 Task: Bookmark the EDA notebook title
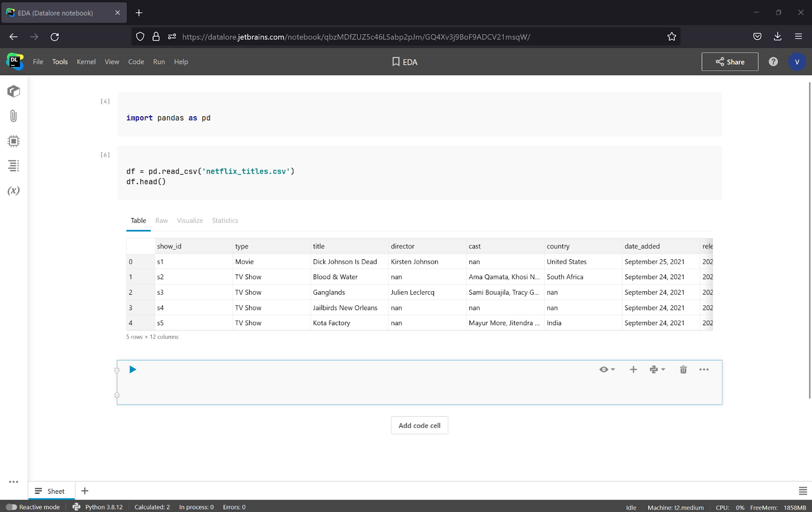coord(395,61)
